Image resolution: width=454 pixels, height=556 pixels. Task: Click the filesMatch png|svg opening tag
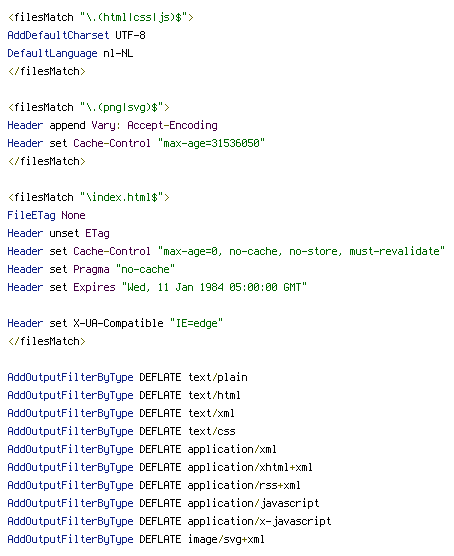pyautogui.click(x=89, y=107)
